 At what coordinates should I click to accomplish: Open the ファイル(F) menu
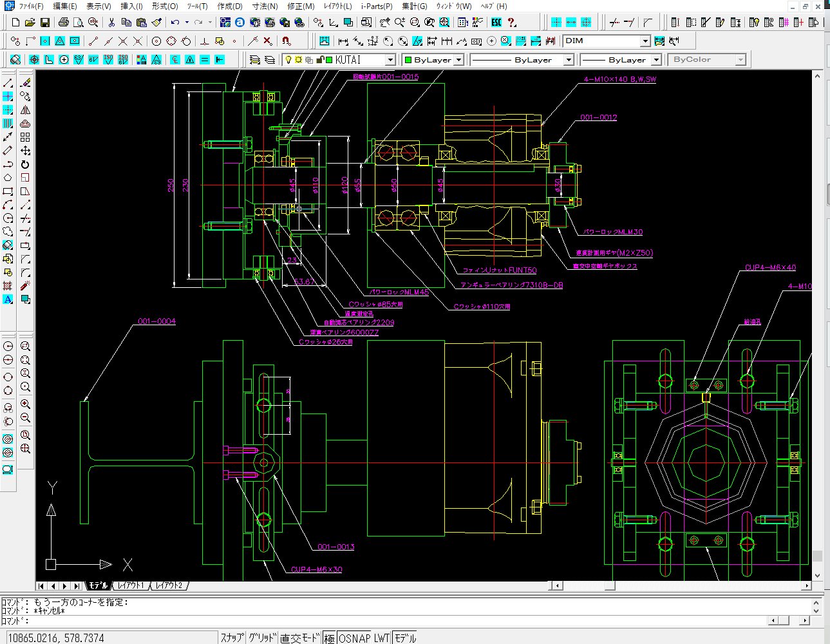coord(31,6)
